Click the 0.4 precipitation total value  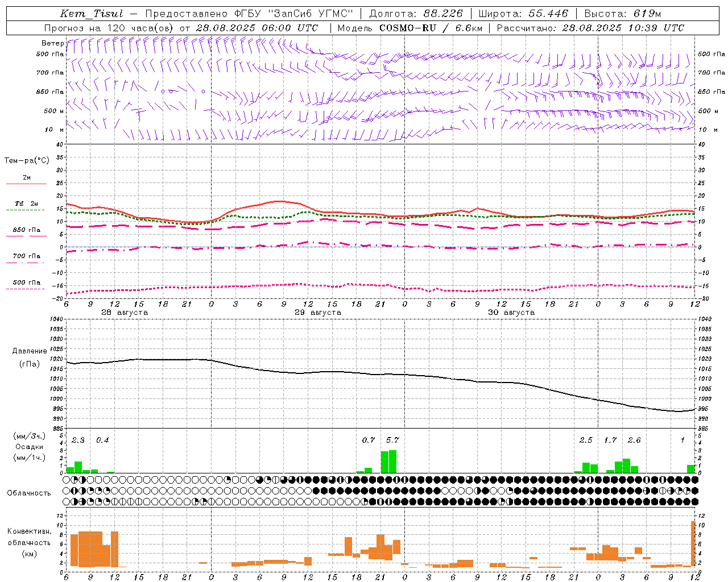[x=102, y=440]
